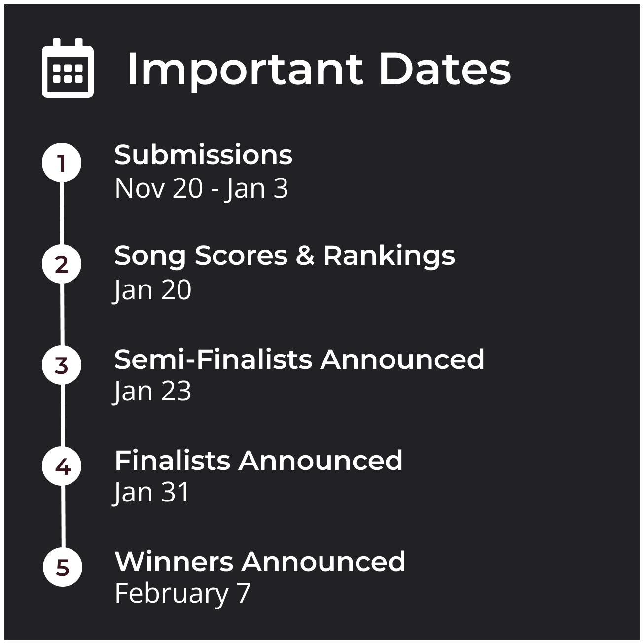644x644 pixels.
Task: Click the step 2 circle marker
Action: [x=62, y=264]
